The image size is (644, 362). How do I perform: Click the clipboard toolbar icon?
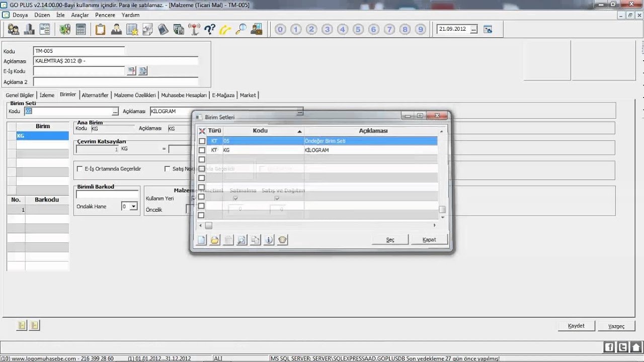click(101, 29)
